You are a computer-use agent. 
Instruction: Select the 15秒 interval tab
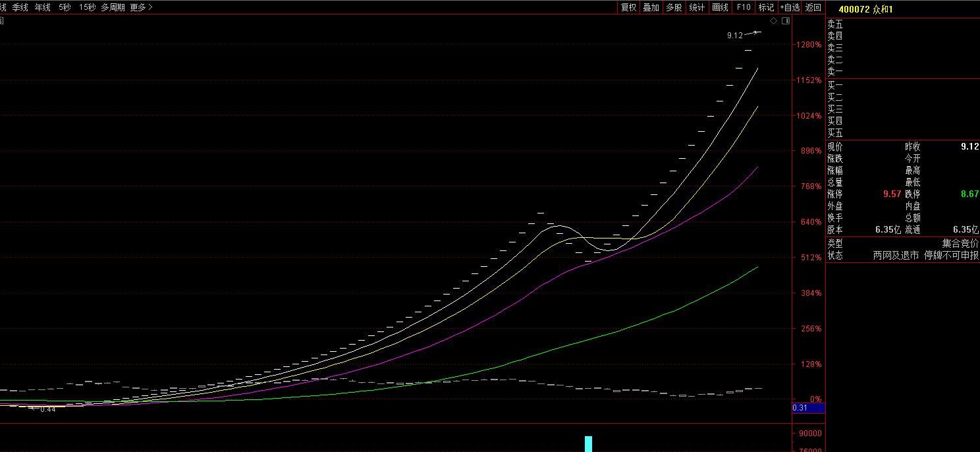click(87, 7)
